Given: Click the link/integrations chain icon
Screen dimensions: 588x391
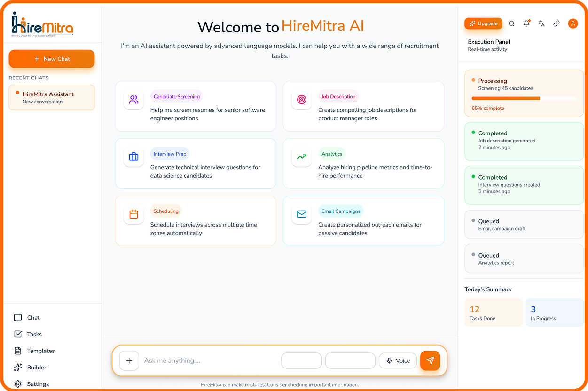Looking at the screenshot, I should click(557, 23).
